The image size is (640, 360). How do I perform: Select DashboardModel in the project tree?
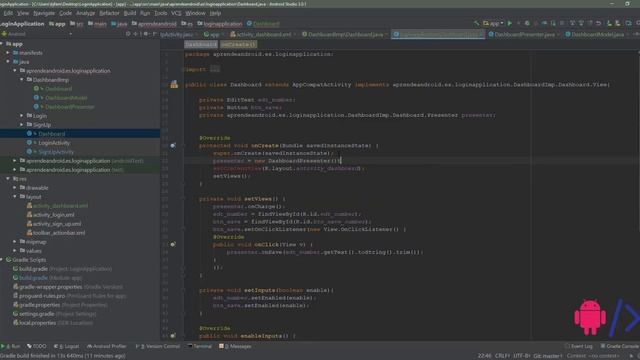coord(66,98)
